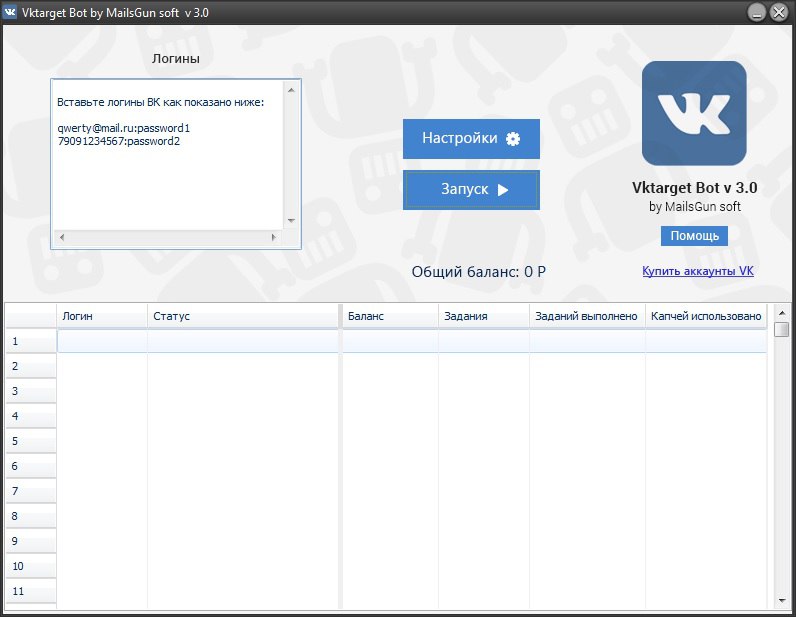This screenshot has width=796, height=617.
Task: Follow the Купить аккаунты VK link
Action: (698, 271)
